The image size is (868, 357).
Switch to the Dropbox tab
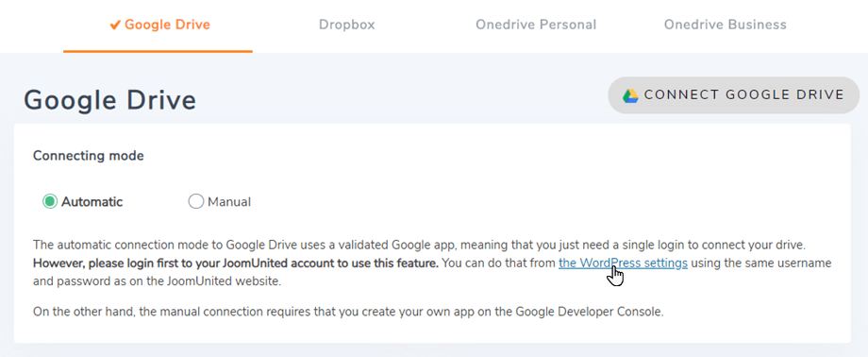tap(347, 25)
